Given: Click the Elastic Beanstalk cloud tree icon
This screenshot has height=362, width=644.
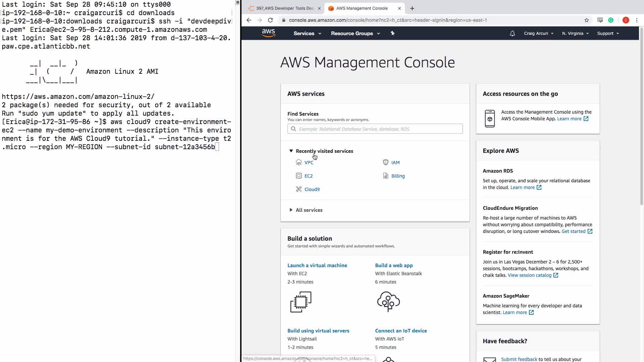Looking at the screenshot, I should point(388,302).
